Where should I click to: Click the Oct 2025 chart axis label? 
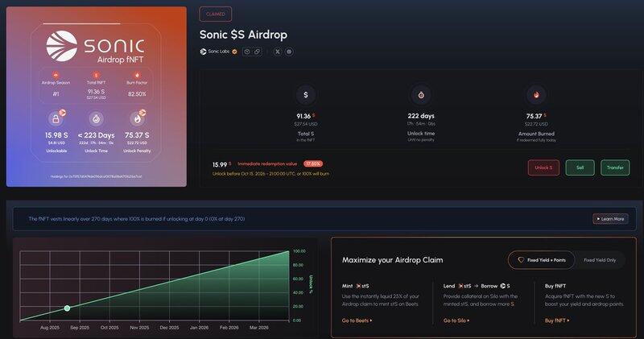109,328
